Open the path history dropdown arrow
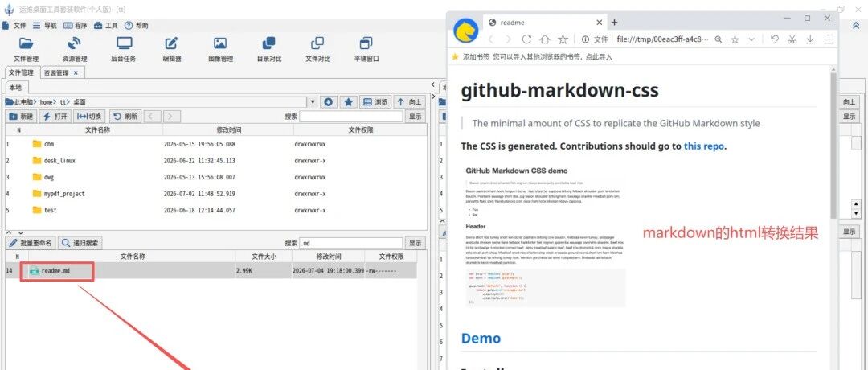 click(x=312, y=102)
